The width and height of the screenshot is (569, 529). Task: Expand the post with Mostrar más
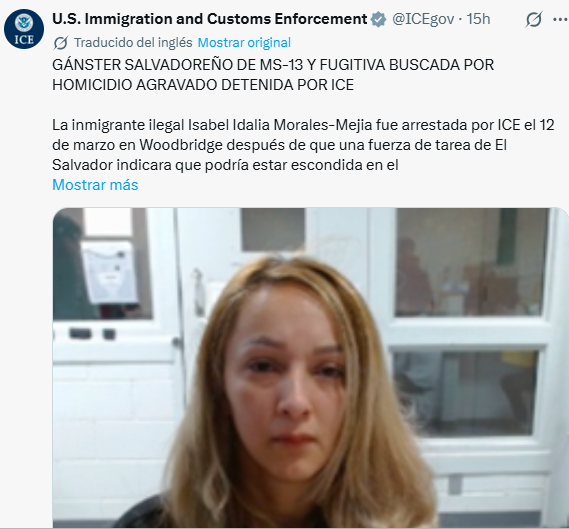pos(95,185)
